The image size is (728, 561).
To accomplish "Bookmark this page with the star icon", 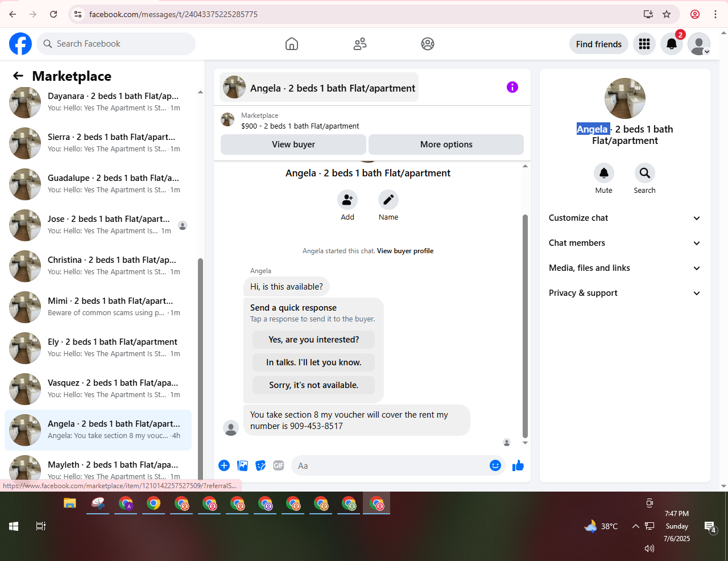I will pyautogui.click(x=667, y=14).
